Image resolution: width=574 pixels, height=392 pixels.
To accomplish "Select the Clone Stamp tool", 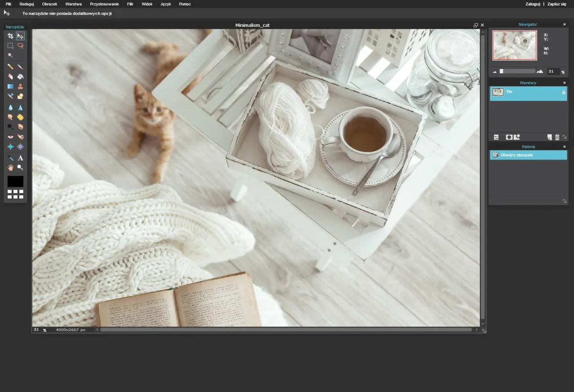I will coord(20,86).
